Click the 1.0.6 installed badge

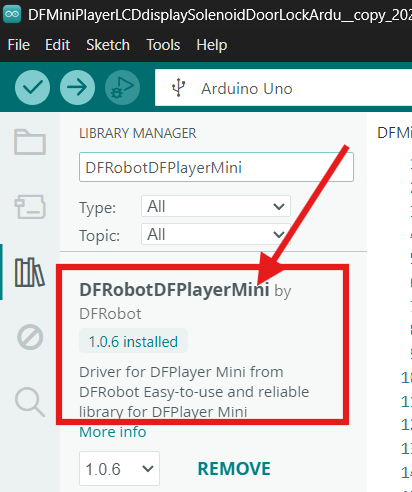pos(133,341)
